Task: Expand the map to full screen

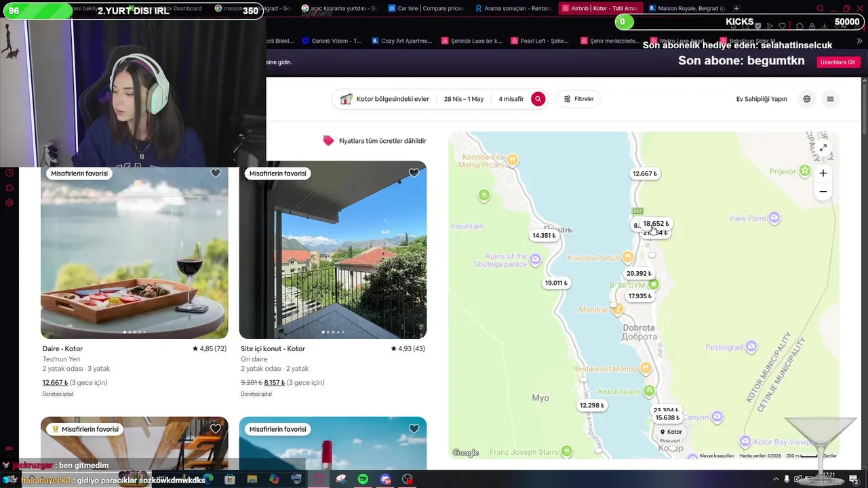Action: [823, 148]
